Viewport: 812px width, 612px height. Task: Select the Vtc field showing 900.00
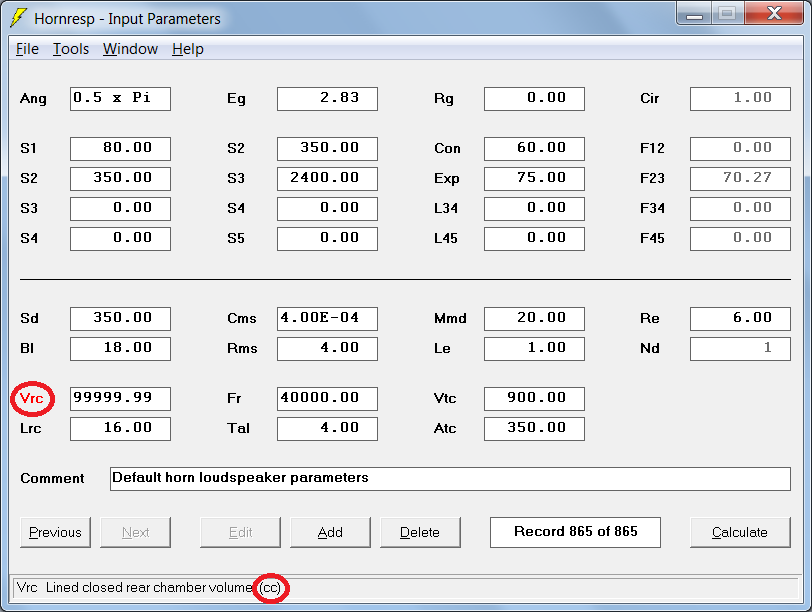coord(534,398)
